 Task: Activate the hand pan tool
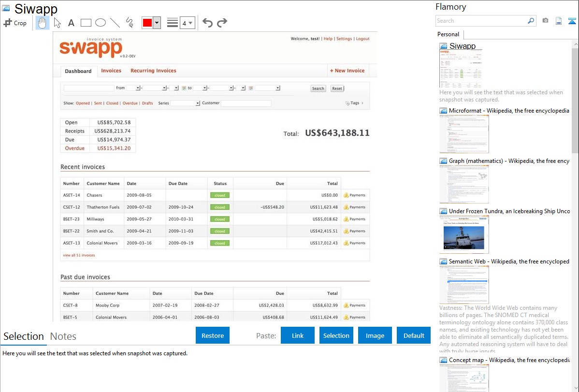43,23
